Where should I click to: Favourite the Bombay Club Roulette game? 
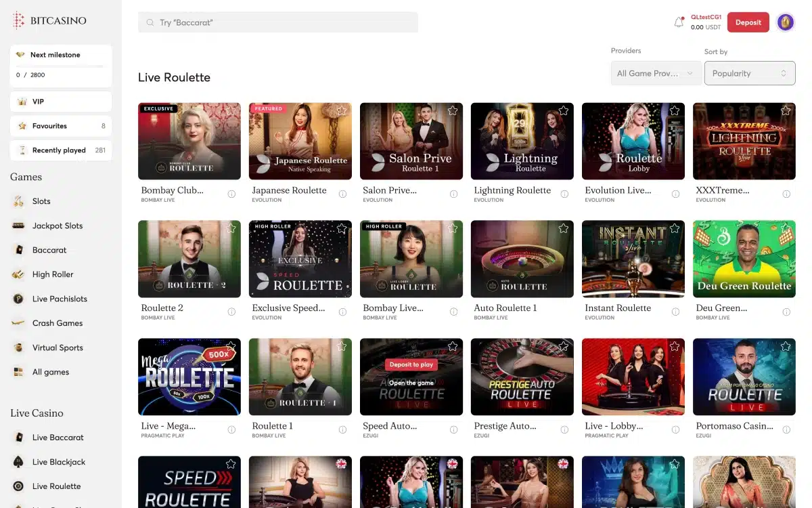tap(231, 111)
